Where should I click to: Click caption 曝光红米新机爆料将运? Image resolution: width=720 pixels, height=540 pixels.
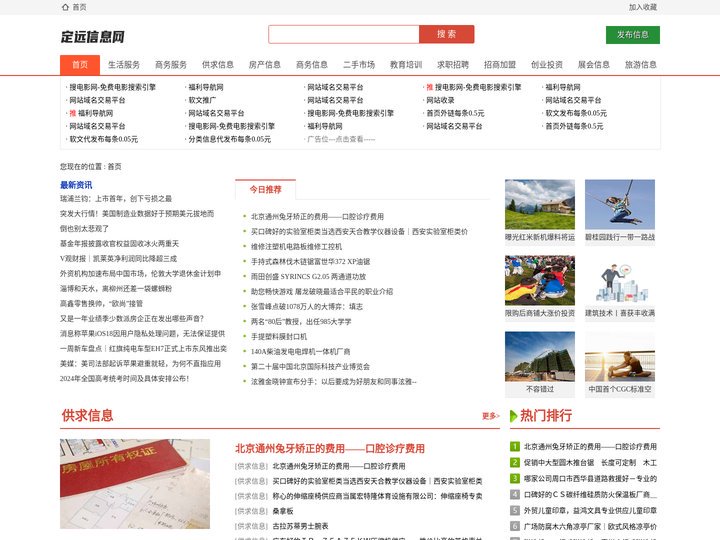coord(540,237)
